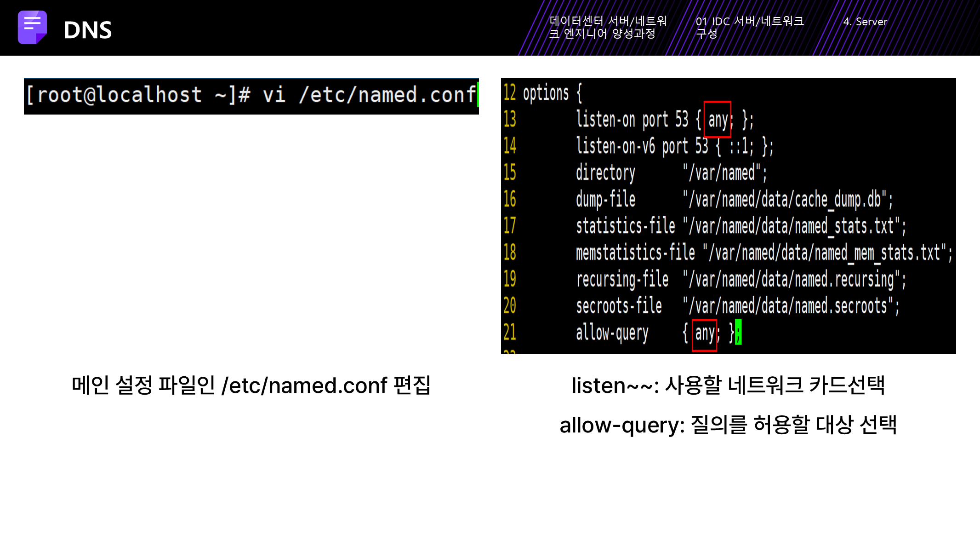Click the 4. Server breadcrumb label

point(865,22)
